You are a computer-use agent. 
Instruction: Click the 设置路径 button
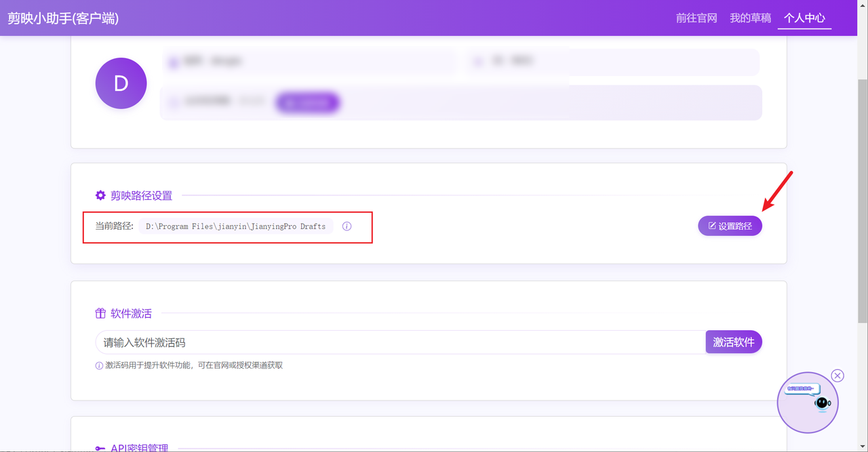pyautogui.click(x=730, y=226)
